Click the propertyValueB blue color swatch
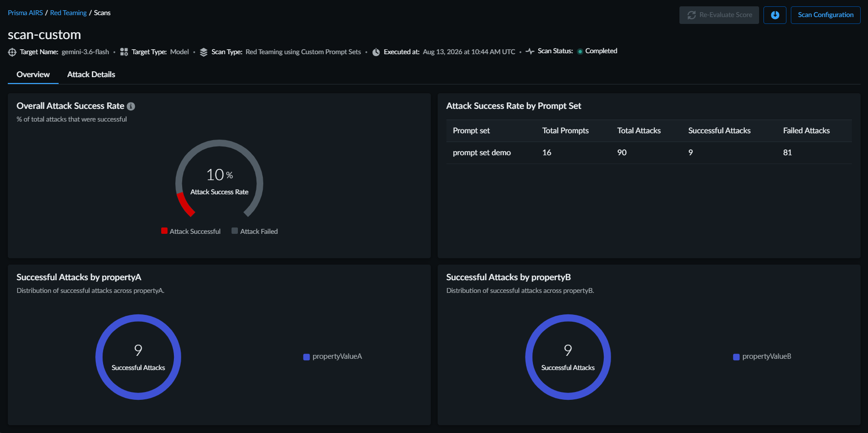868x433 pixels. tap(736, 357)
